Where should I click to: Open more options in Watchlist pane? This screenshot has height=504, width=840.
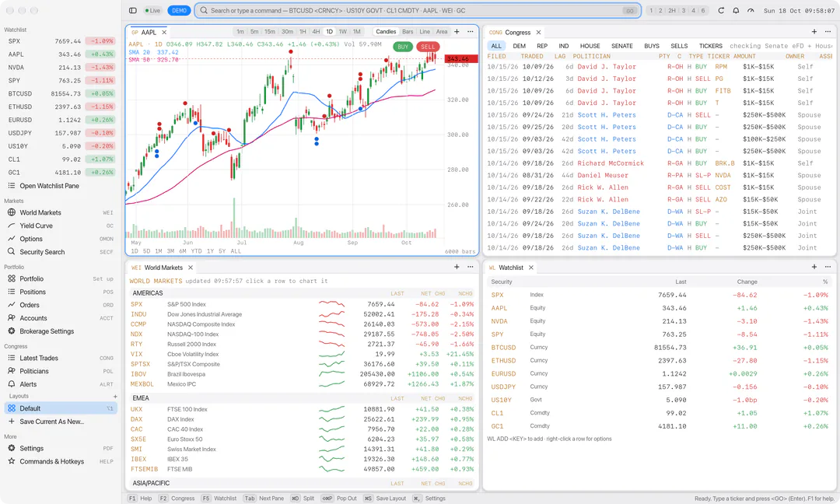coord(828,267)
